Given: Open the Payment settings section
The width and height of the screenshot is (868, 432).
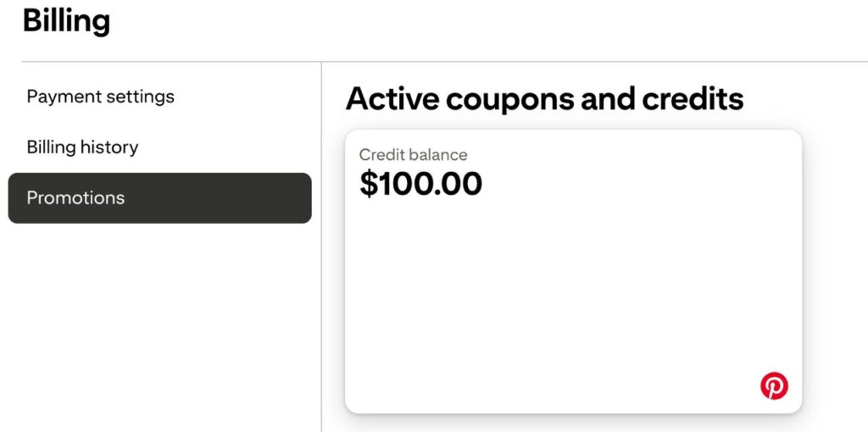Looking at the screenshot, I should pos(100,97).
